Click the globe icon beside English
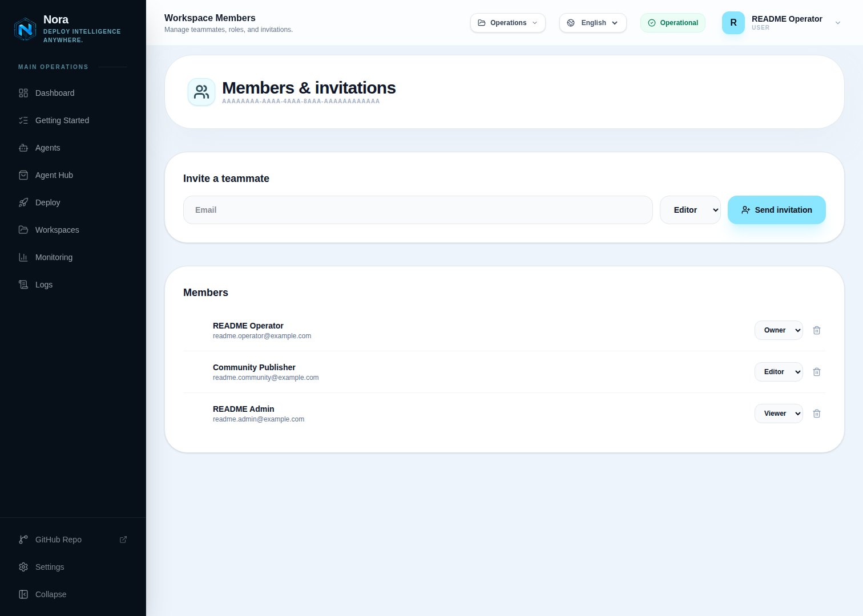 tap(571, 23)
